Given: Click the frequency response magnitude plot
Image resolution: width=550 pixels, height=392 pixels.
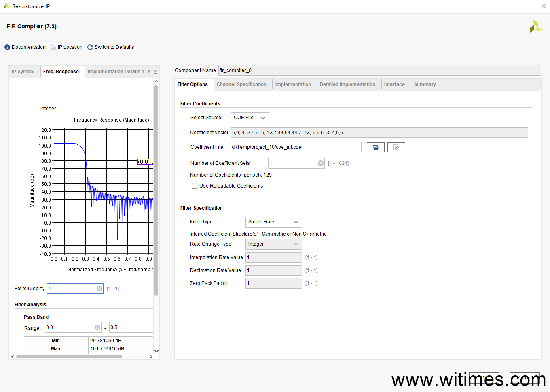Looking at the screenshot, I should pyautogui.click(x=104, y=192).
